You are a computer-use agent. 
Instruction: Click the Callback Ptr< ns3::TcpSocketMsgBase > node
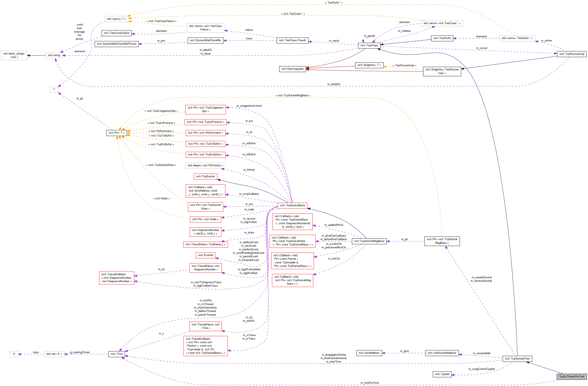292,280
